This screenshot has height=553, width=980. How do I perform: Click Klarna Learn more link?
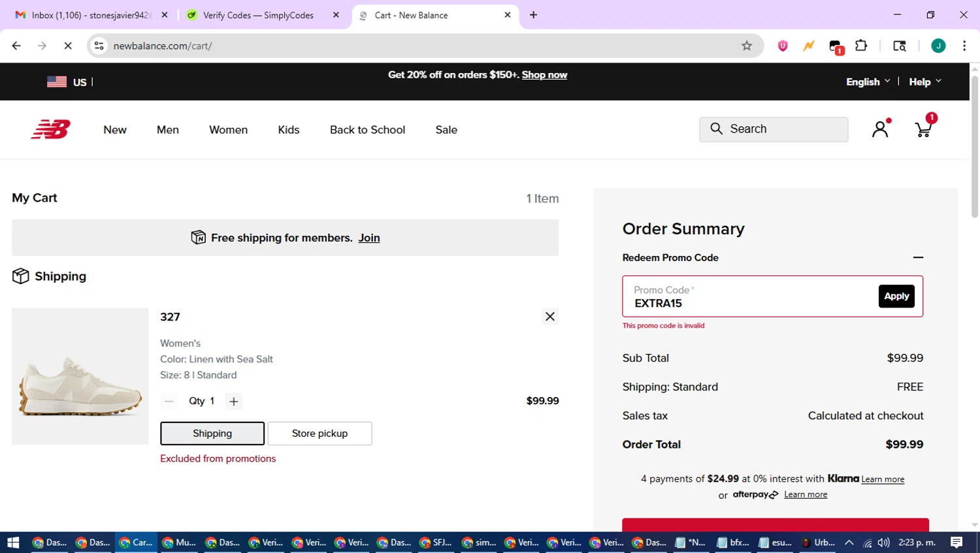tap(883, 479)
